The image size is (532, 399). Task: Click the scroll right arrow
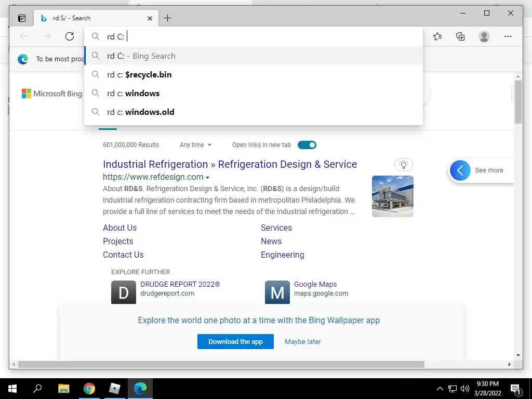click(510, 364)
